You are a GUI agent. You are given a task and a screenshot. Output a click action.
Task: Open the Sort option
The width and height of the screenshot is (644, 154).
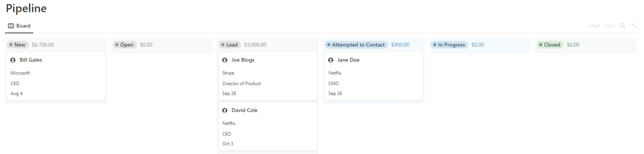click(x=609, y=26)
